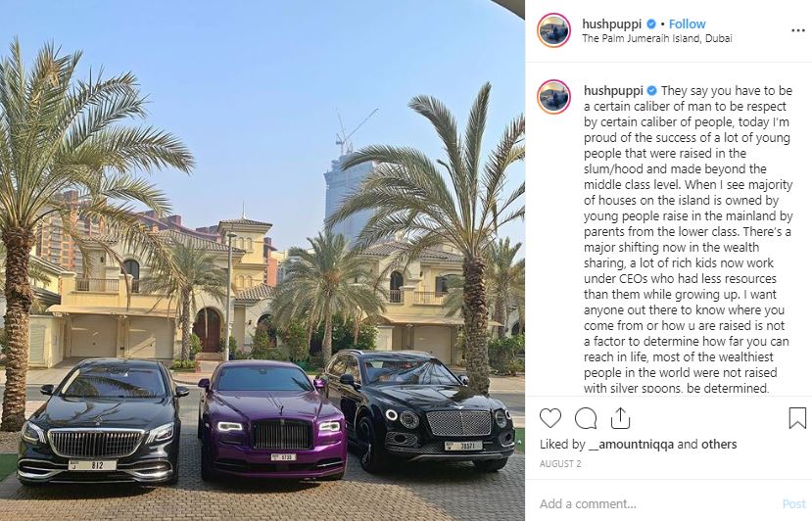This screenshot has height=521, width=812.
Task: Open the __amountniqqa profile from likes
Action: coord(631,445)
